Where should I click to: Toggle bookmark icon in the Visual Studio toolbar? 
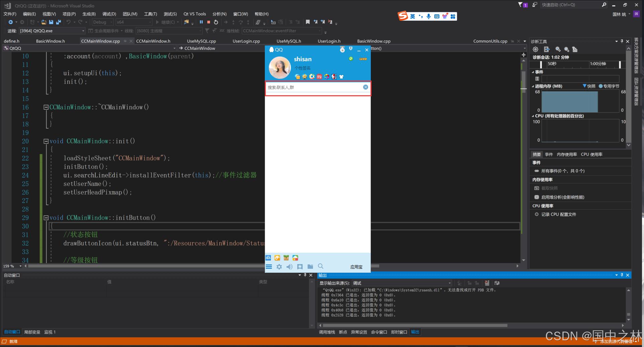(x=308, y=22)
